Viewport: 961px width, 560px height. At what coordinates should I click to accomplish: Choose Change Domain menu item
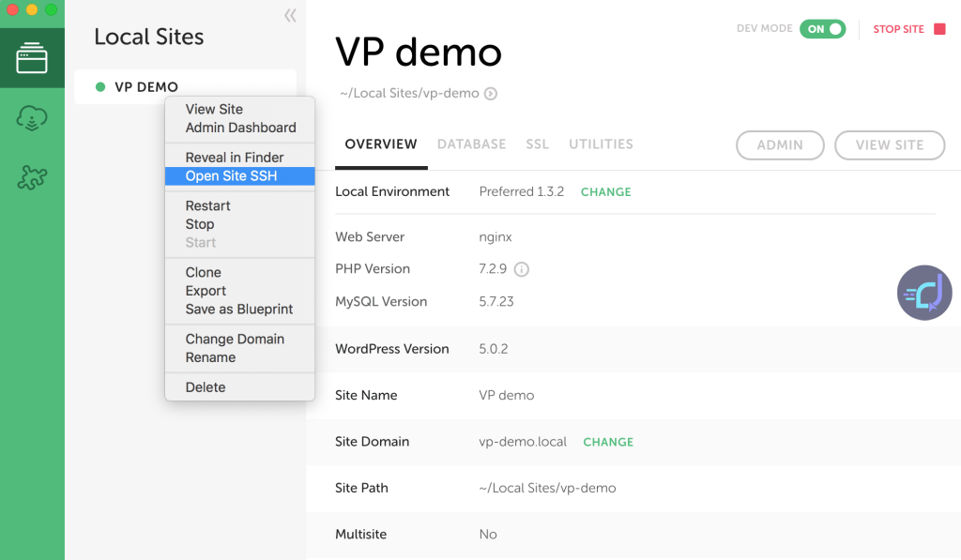click(x=235, y=339)
